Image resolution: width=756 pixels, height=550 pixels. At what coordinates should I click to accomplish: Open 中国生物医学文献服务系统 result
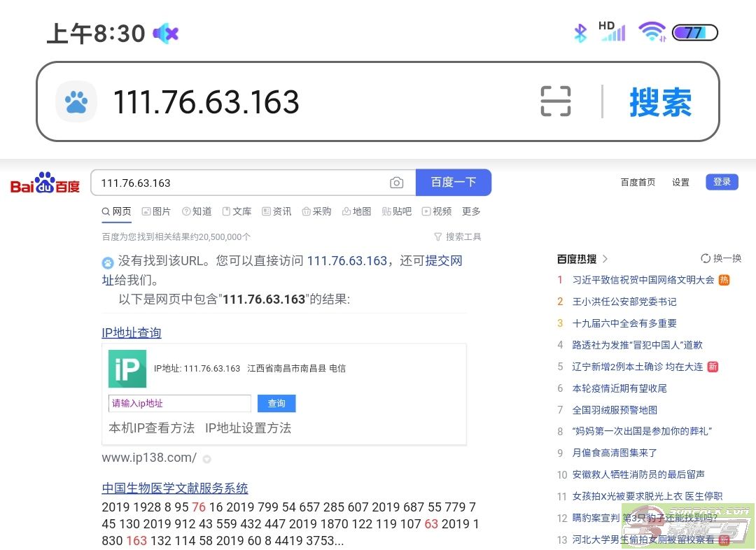click(175, 488)
